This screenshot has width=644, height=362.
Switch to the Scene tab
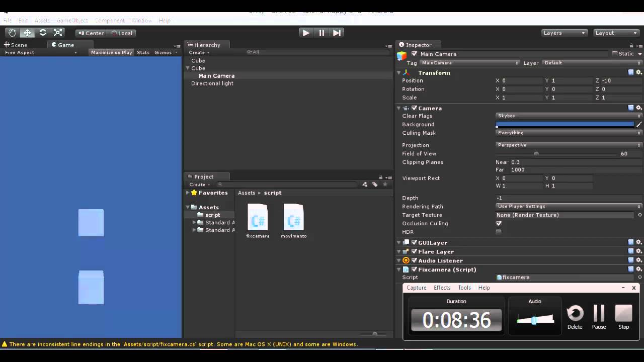[16, 45]
